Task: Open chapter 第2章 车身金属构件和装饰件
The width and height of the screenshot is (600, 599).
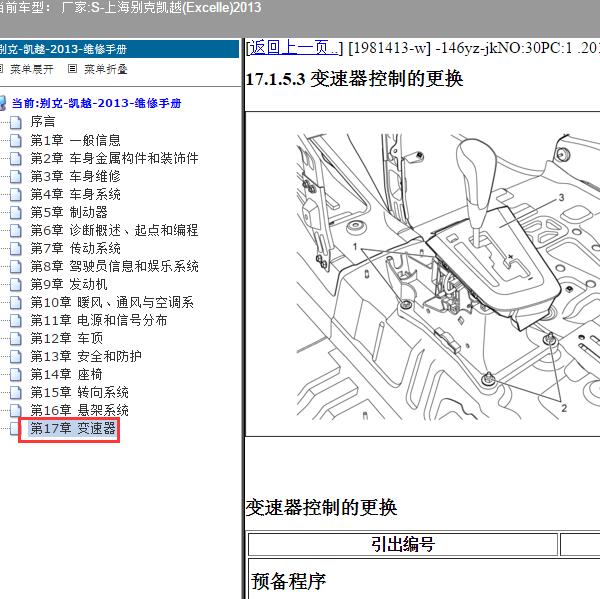Action: [114, 158]
